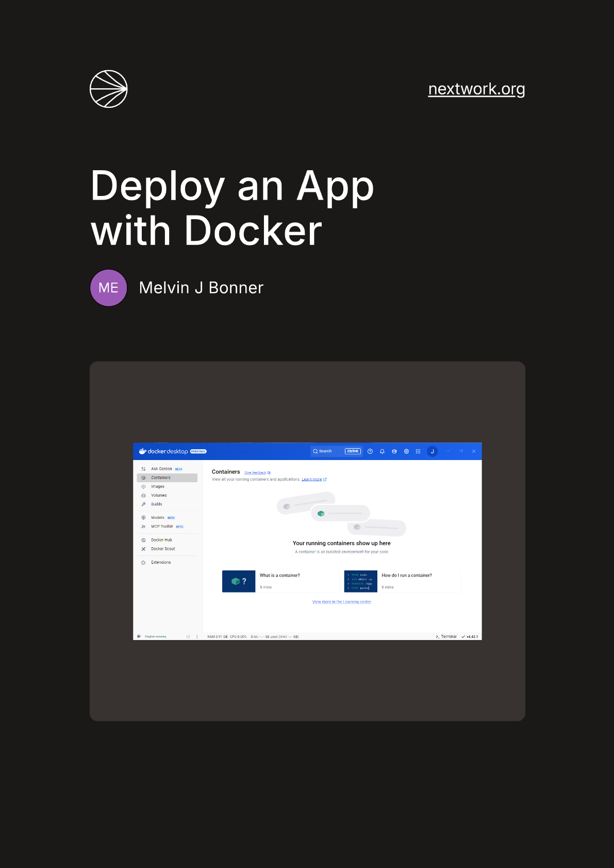Viewport: 614px width, 868px height.
Task: Click the Ask Gordon sparkle icon
Action: coord(143,469)
